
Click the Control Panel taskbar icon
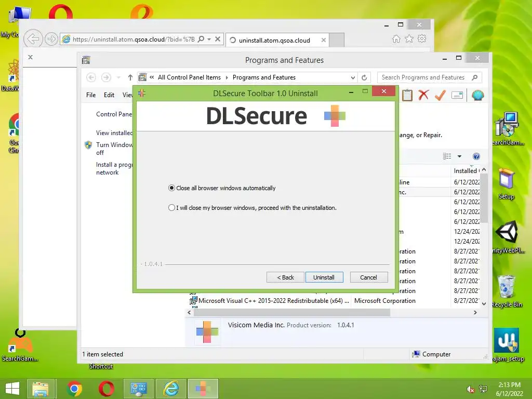[x=138, y=389]
